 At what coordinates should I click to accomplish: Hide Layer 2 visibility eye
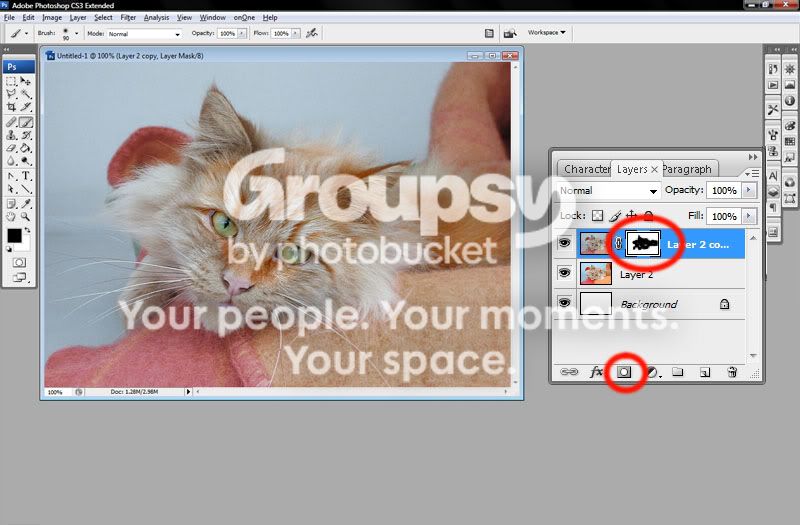(564, 273)
